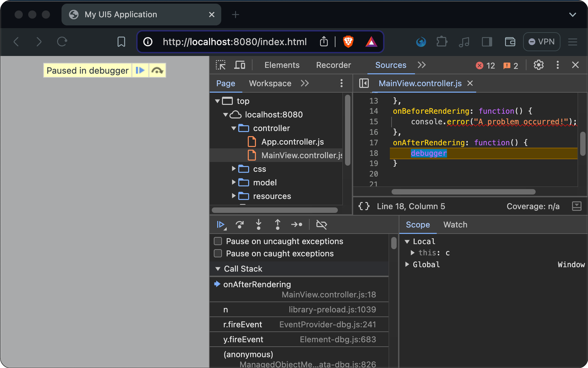Resume script from Paused in debugger overlay
Viewport: 588px width, 368px height.
click(x=140, y=70)
